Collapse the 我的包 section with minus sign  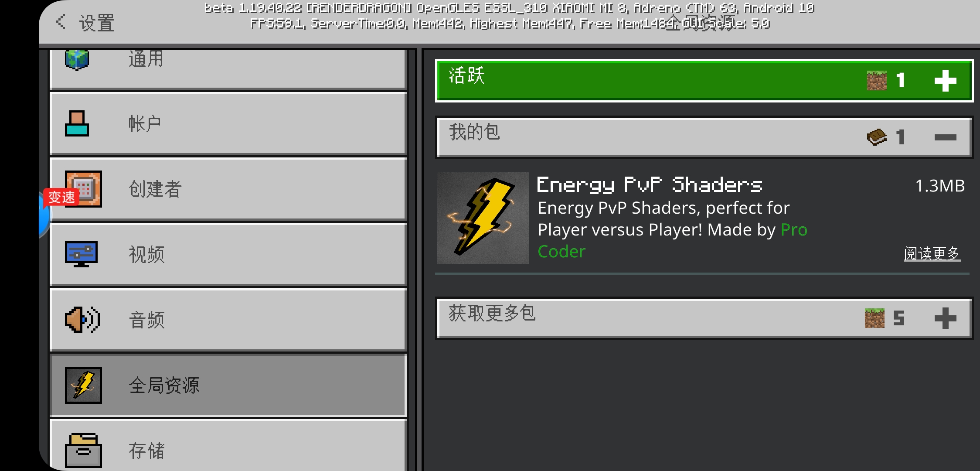pos(945,137)
